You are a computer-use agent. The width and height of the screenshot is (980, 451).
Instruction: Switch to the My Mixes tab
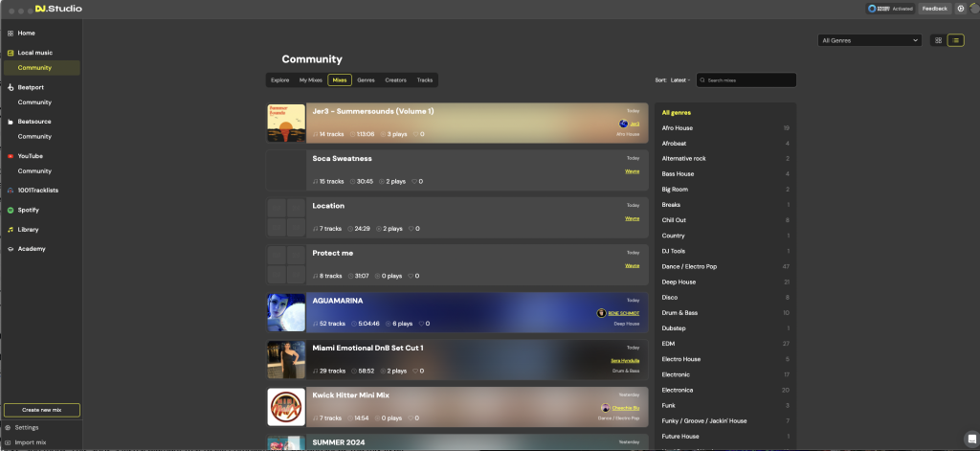point(310,80)
